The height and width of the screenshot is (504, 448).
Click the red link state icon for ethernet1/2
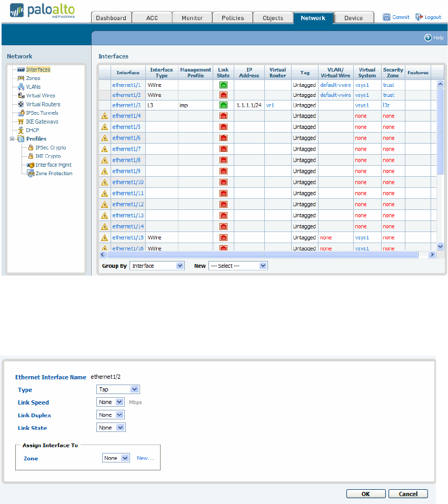point(223,95)
